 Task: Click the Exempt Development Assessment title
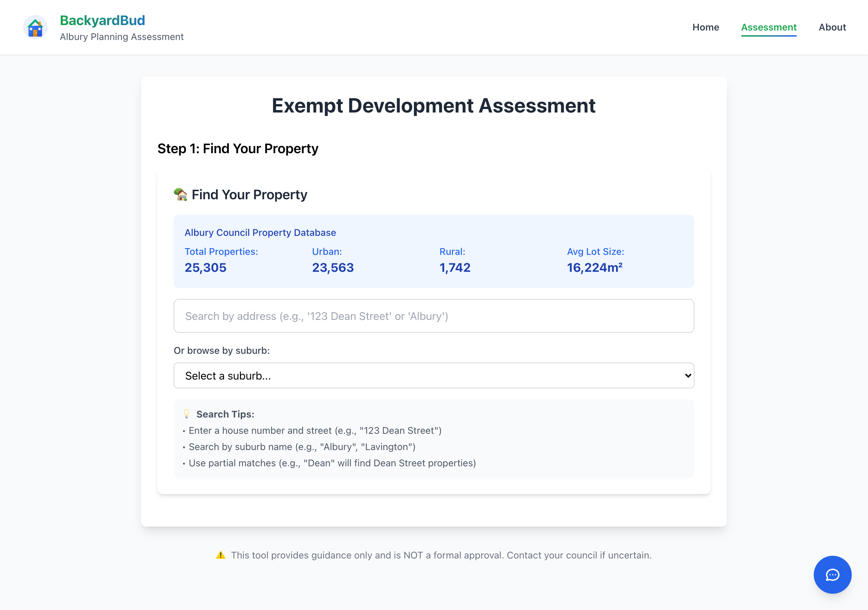[x=434, y=105]
